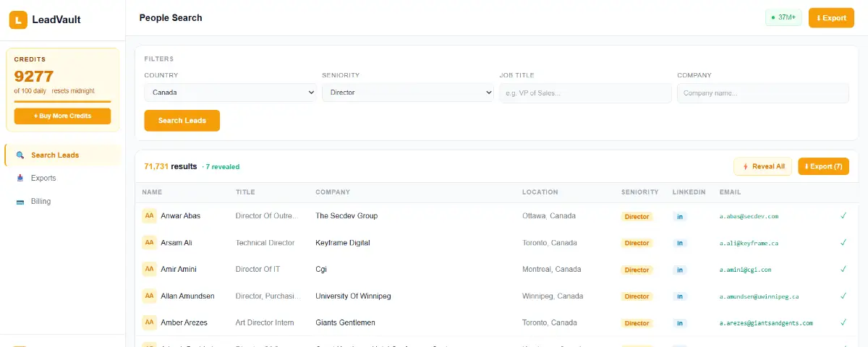This screenshot has height=347, width=868.
Task: Click the Search Leads button
Action: tap(182, 121)
